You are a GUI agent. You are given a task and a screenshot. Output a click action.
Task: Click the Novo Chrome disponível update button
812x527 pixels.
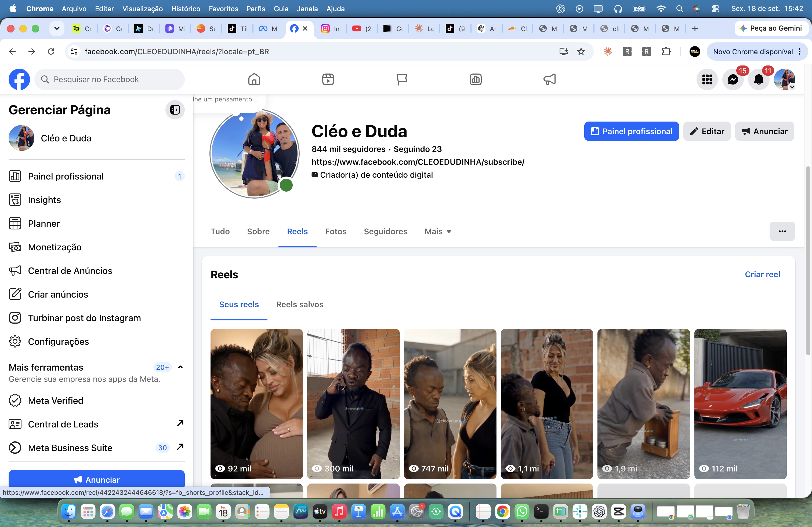757,52
